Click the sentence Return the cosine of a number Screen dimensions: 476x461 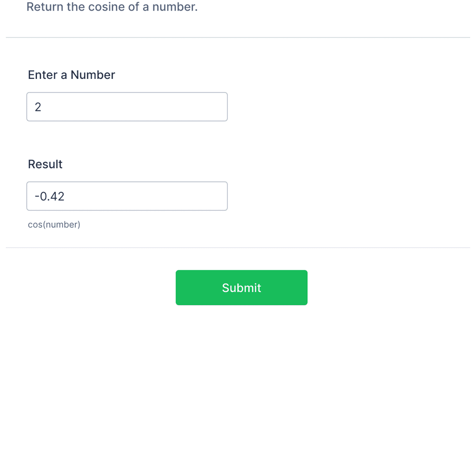112,7
